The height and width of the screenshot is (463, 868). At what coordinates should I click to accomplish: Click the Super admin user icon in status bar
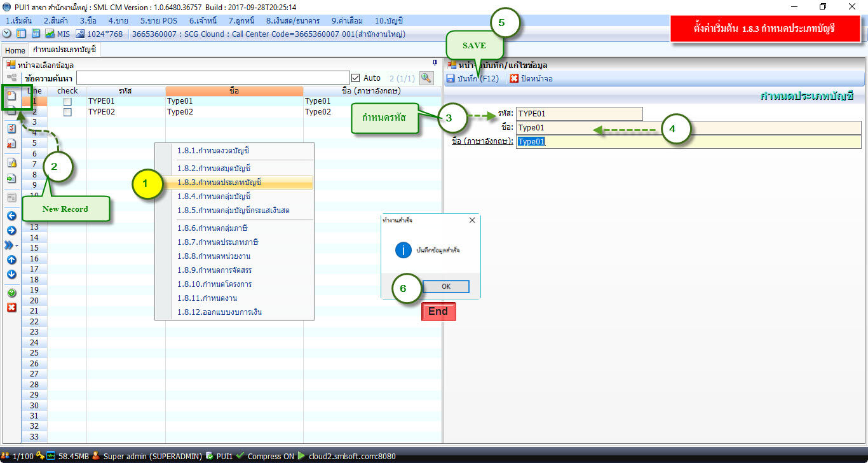[95, 456]
